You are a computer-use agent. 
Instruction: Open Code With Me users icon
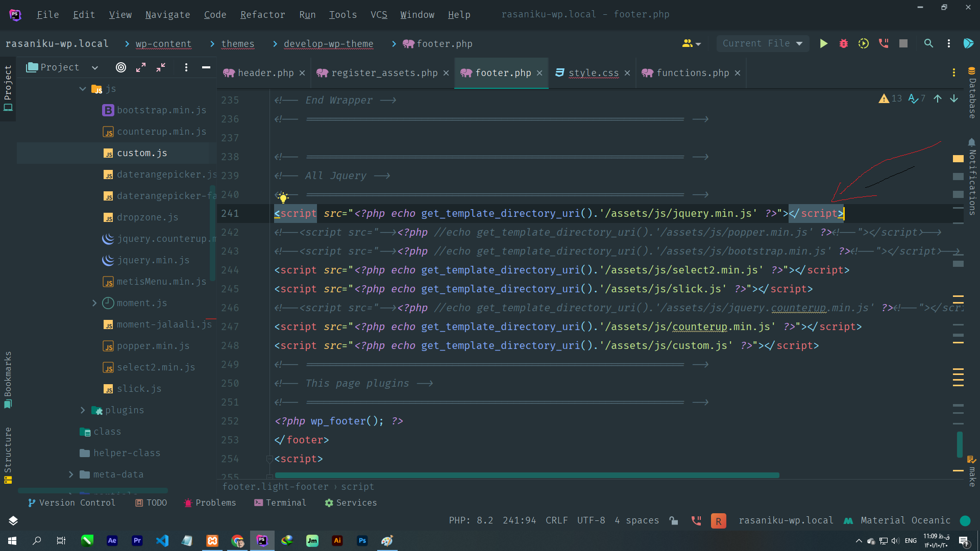[691, 44]
